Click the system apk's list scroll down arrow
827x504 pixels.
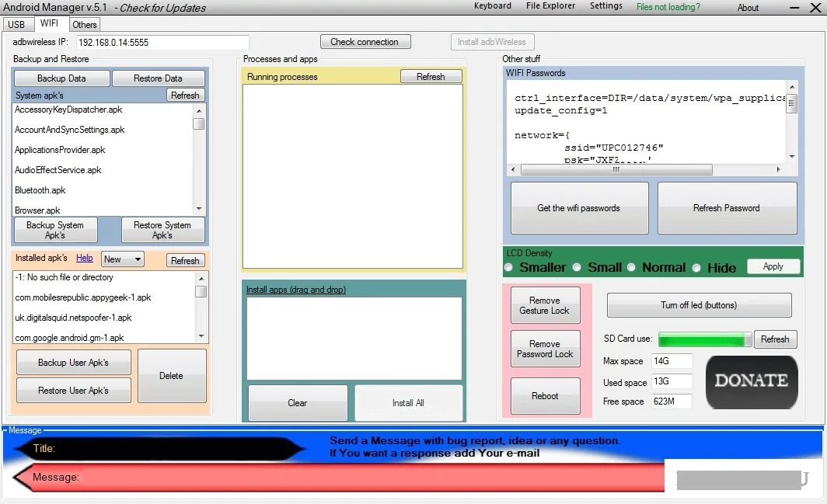point(199,209)
